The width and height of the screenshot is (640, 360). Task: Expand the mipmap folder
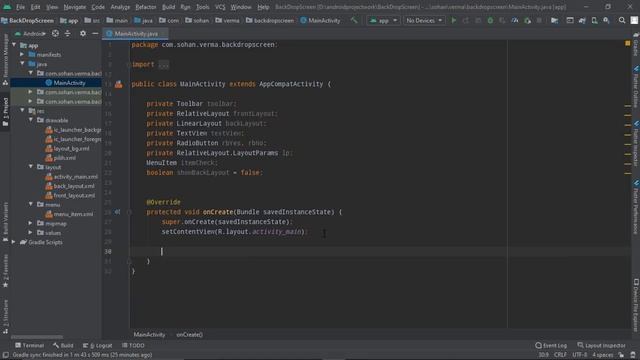[x=31, y=223]
